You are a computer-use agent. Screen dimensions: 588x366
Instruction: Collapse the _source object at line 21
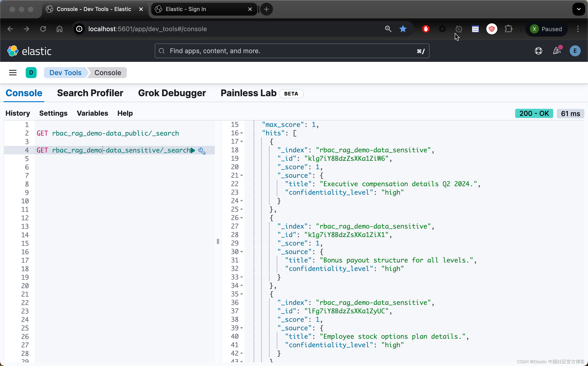(242, 175)
